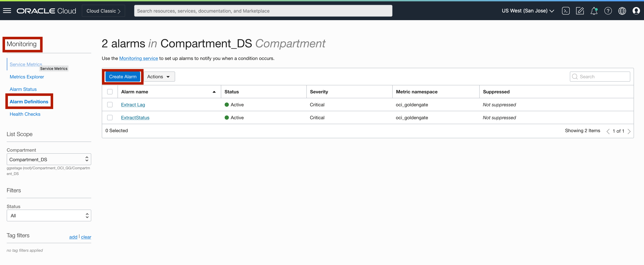Check the Extract Lag row checkbox

[110, 105]
